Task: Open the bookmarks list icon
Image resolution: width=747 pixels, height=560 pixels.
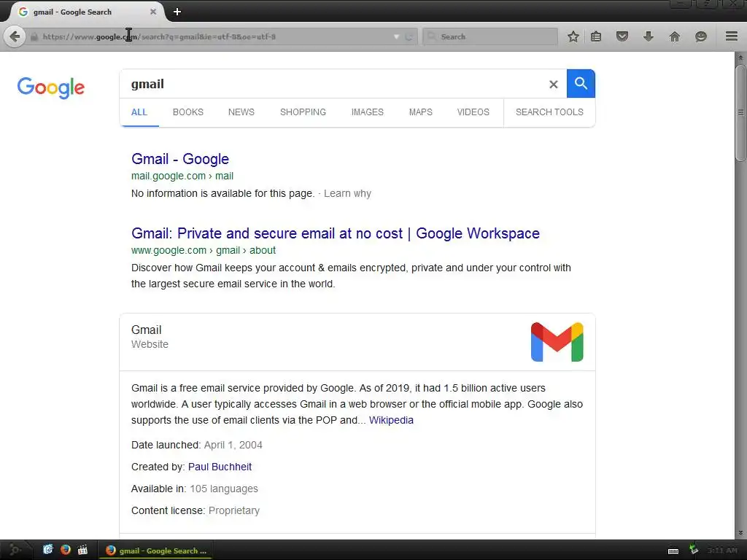Action: click(x=596, y=36)
